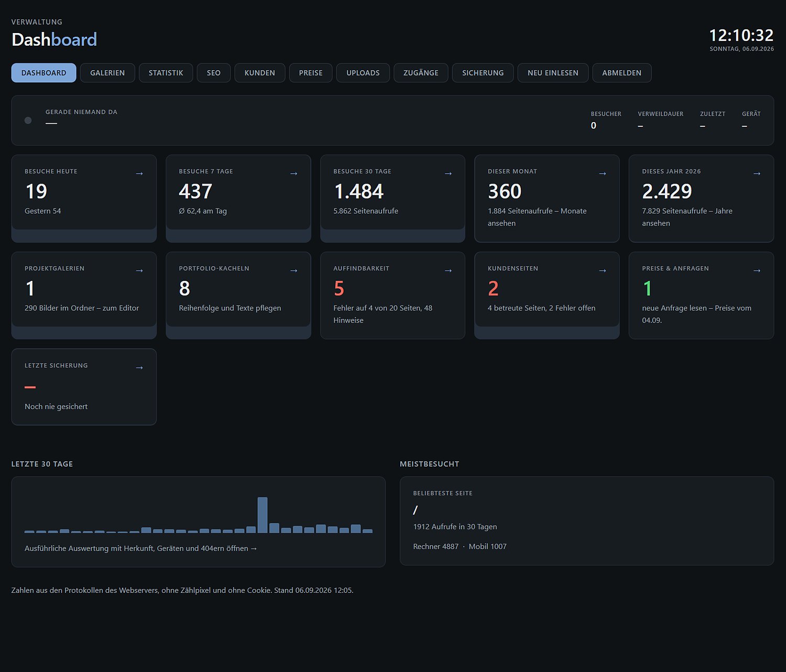
Task: Open the Statistik tab
Action: click(166, 73)
